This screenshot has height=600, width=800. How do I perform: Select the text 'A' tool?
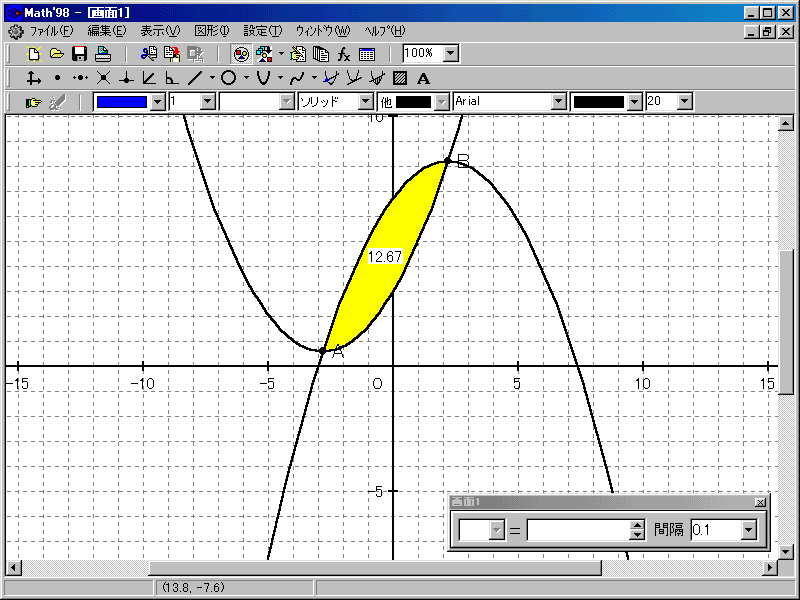[x=423, y=78]
